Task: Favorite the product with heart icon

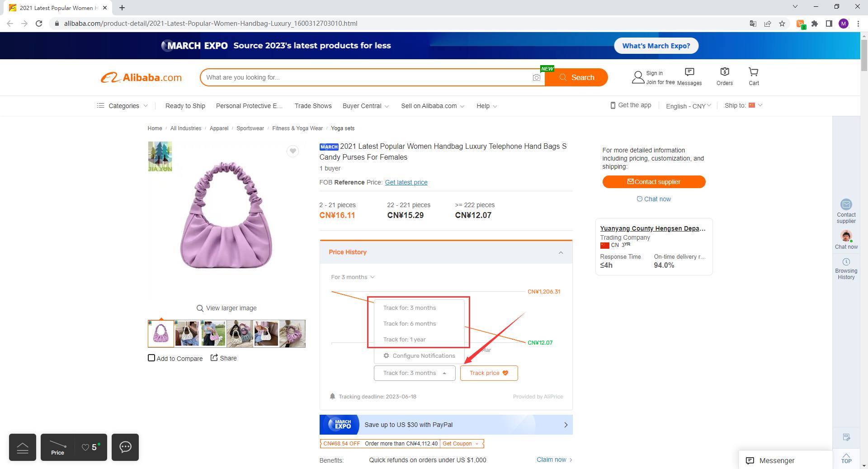Action: 293,151
